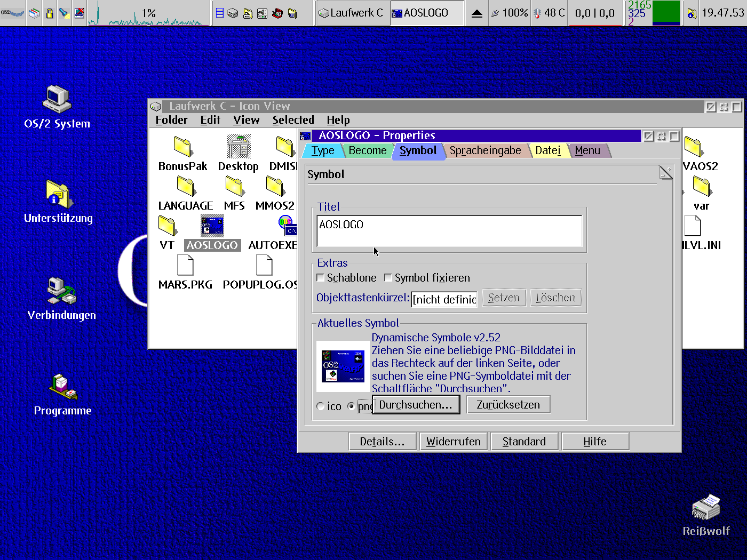Switch to the Type tab
The image size is (747, 560).
click(x=323, y=150)
